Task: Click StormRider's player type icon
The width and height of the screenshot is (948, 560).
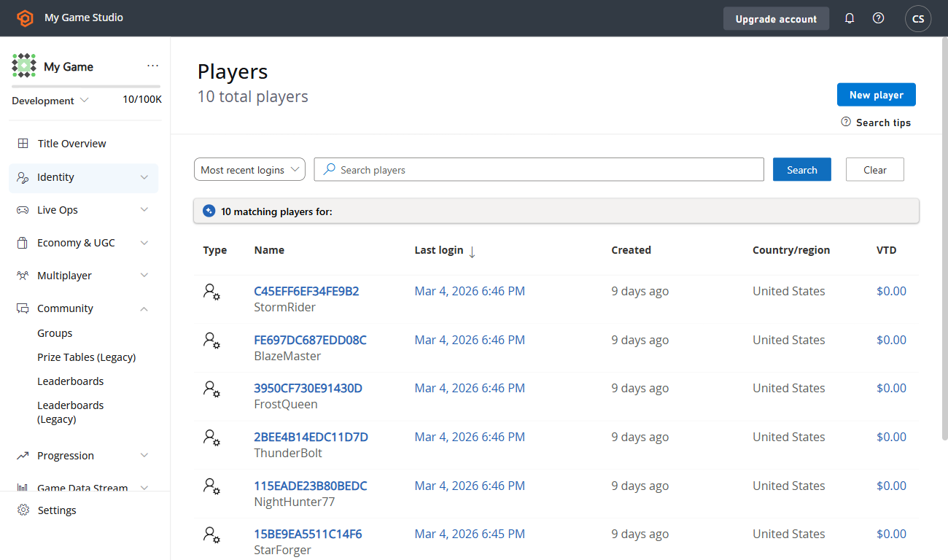Action: coord(211,292)
